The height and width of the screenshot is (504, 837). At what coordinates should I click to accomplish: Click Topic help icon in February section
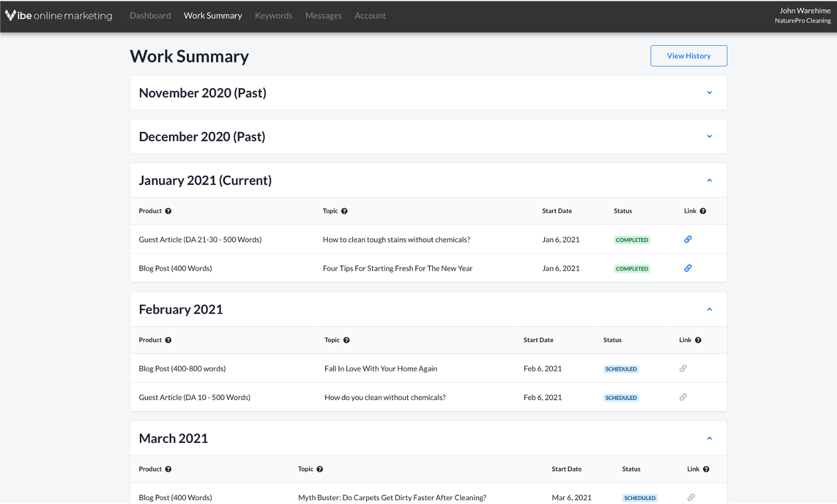click(x=346, y=340)
